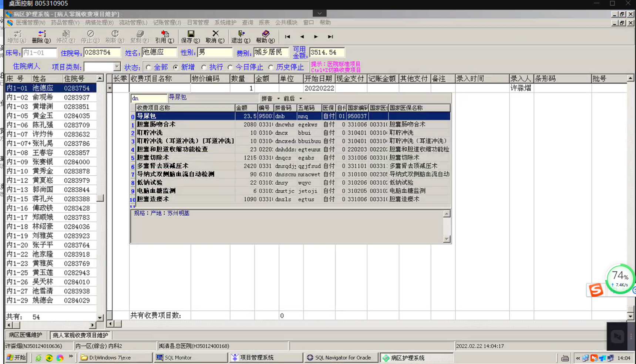Viewport: 636px width, 364px height.
Task: Select 胆囊切除术 in the charge item list
Action: [153, 158]
